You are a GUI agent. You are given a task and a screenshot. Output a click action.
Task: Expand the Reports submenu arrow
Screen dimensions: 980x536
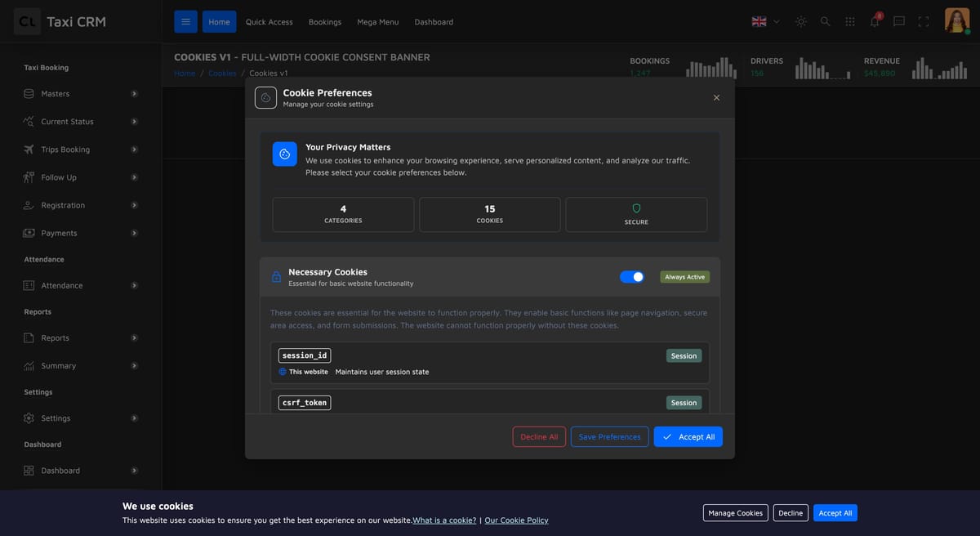point(134,337)
